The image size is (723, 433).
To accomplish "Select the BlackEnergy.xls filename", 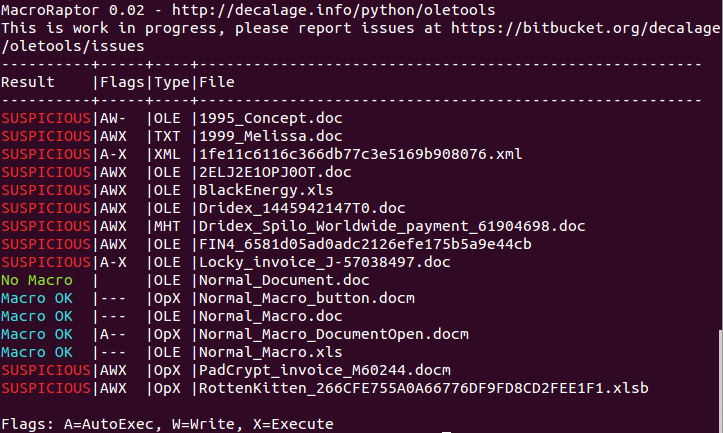I will point(266,190).
